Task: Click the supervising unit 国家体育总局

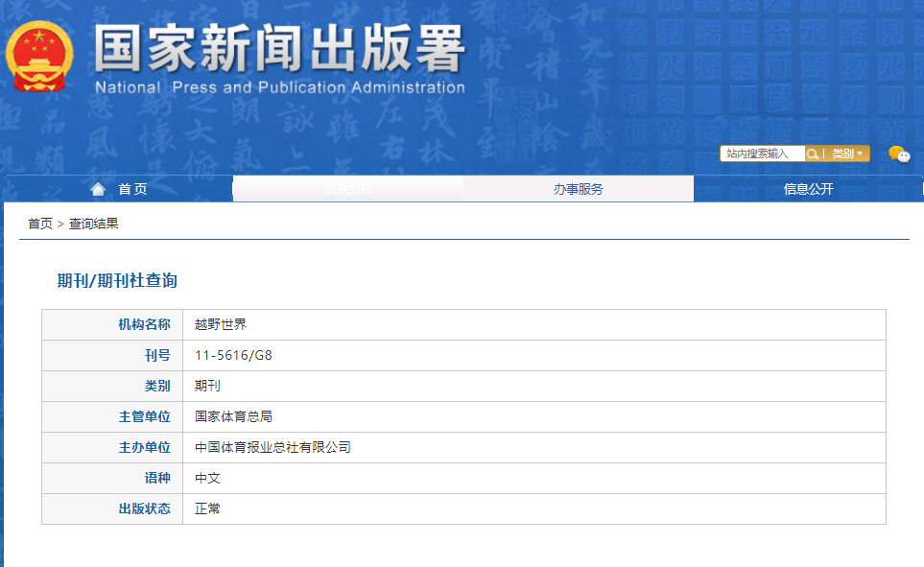Action: tap(233, 416)
